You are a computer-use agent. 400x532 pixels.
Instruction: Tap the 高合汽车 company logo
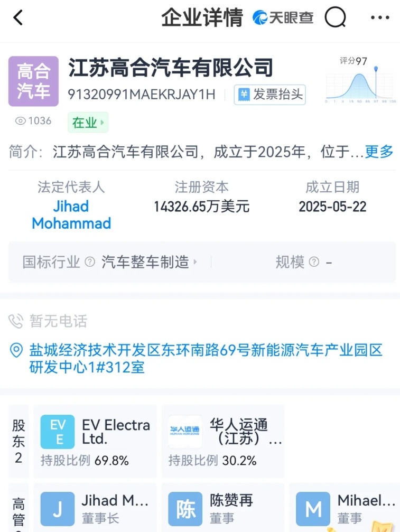(33, 81)
